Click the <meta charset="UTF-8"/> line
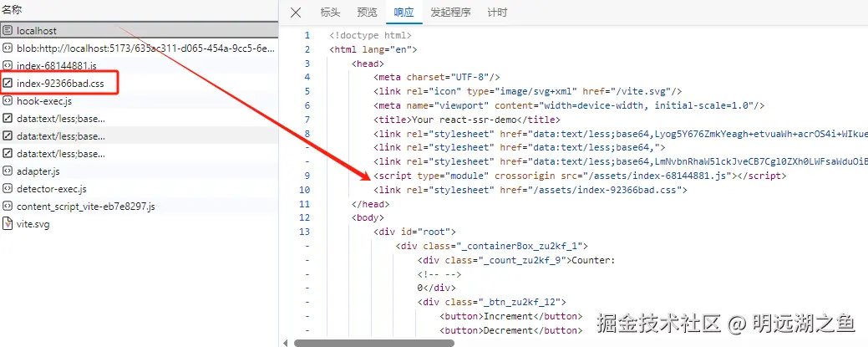This screenshot has width=868, height=347. point(436,77)
